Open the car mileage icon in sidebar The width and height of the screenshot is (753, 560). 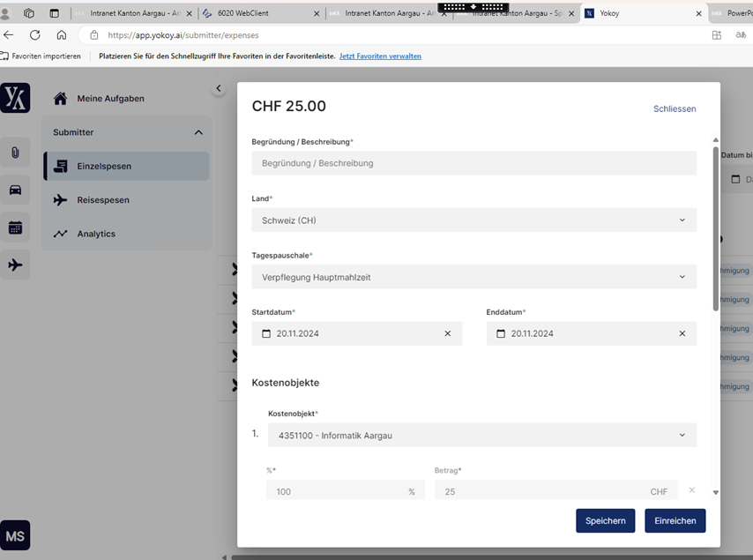[15, 190]
